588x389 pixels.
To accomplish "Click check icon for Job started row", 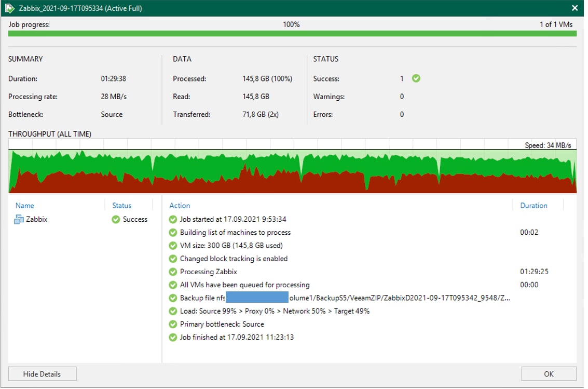I will pyautogui.click(x=174, y=221).
